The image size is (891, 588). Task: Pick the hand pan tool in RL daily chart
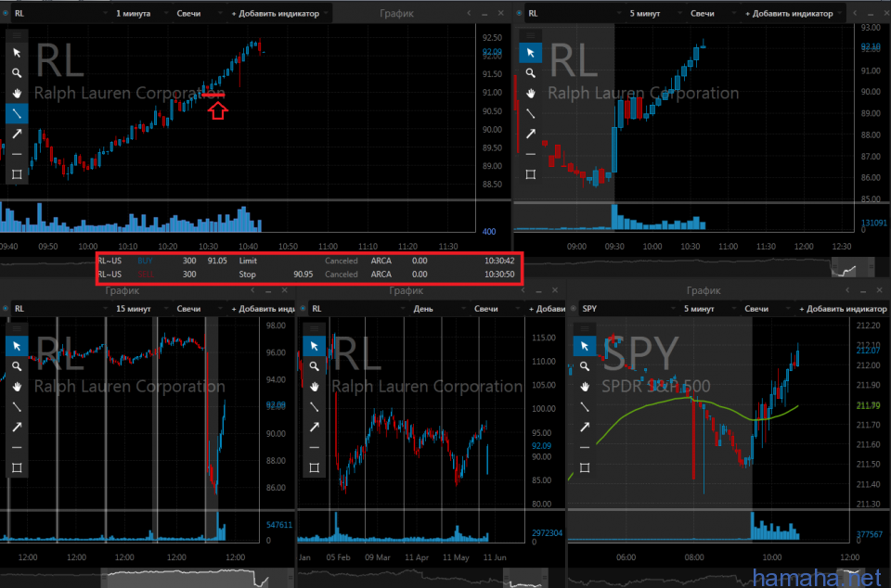click(315, 387)
